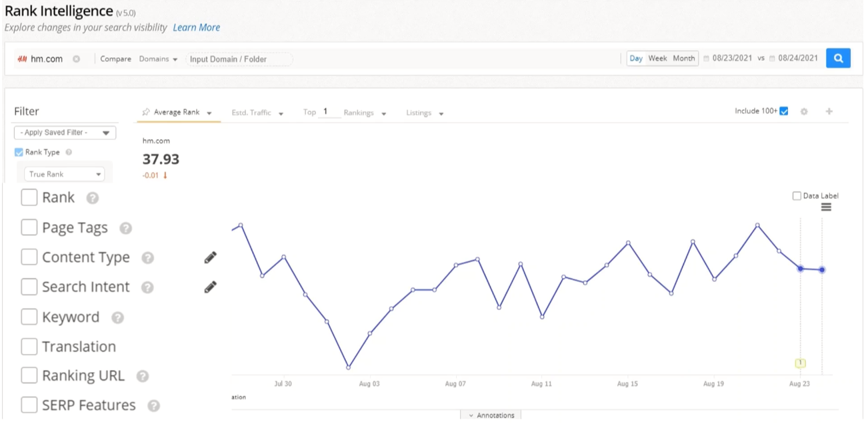This screenshot has width=868, height=426.
Task: Remove hm.com using the X icon
Action: [75, 58]
